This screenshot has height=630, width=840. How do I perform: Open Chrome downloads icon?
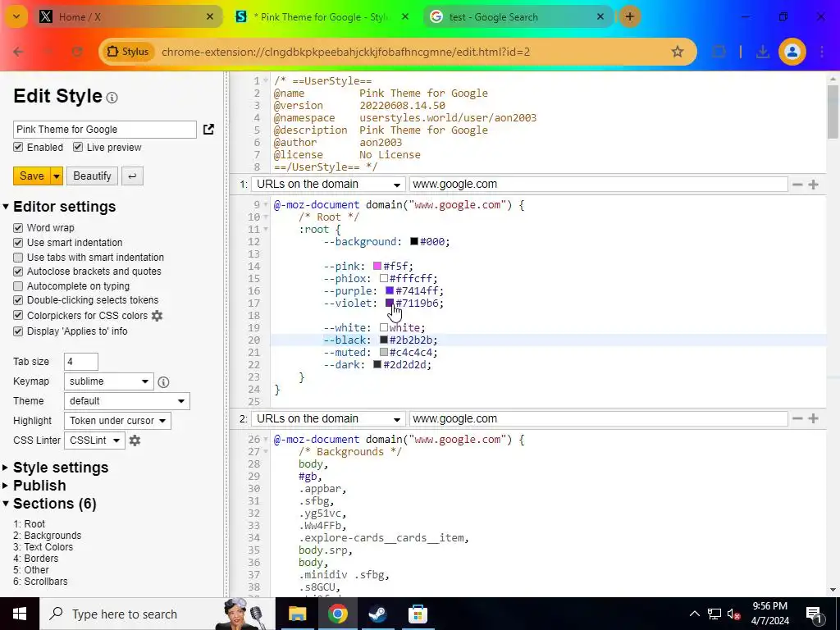pyautogui.click(x=762, y=52)
